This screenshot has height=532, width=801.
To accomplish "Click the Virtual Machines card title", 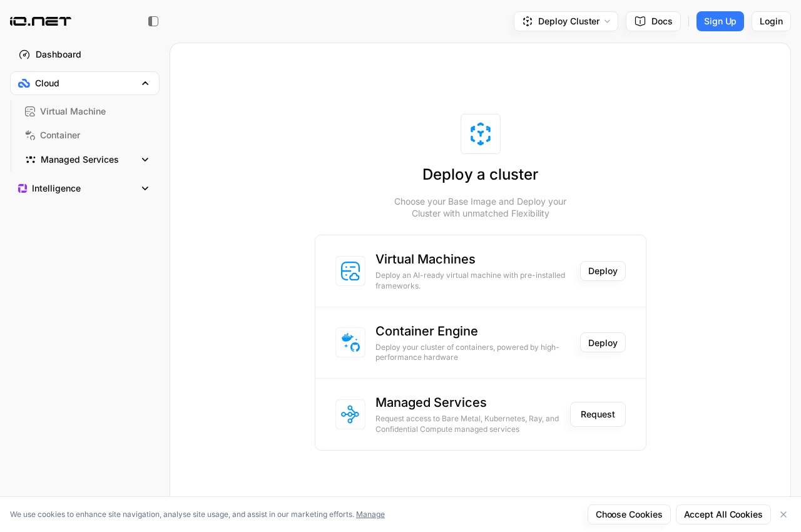I will pos(426,259).
